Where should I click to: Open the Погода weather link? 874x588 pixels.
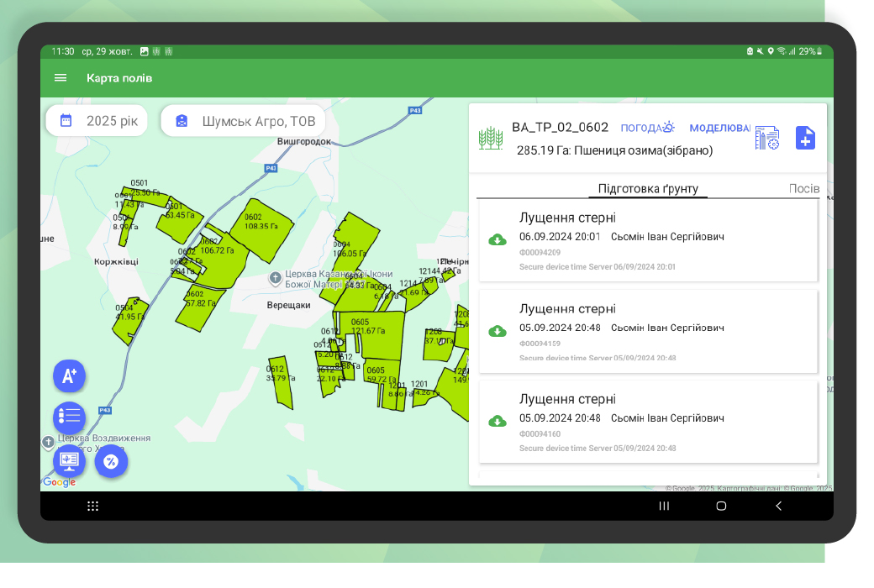[647, 128]
